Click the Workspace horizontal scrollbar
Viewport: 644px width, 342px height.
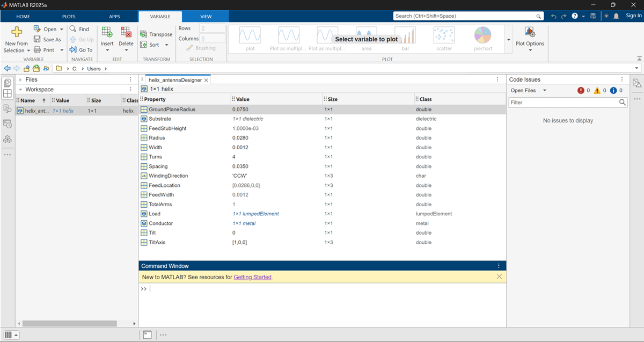pyautogui.click(x=68, y=323)
